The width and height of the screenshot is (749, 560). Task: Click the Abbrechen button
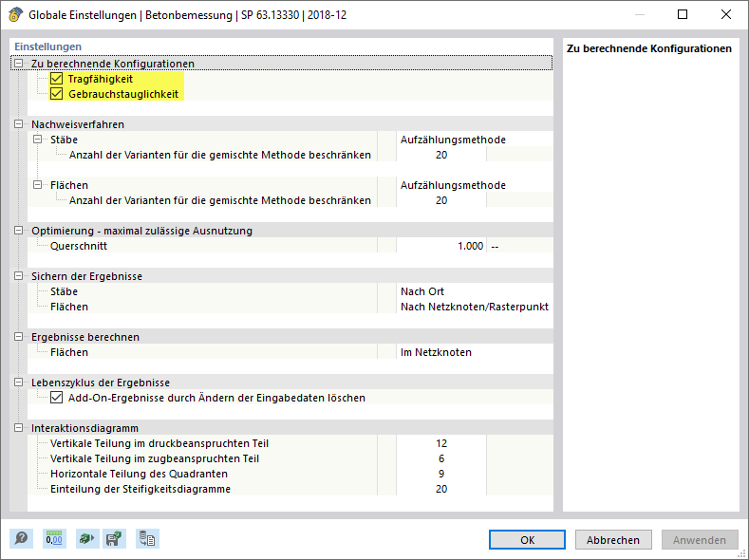[613, 539]
